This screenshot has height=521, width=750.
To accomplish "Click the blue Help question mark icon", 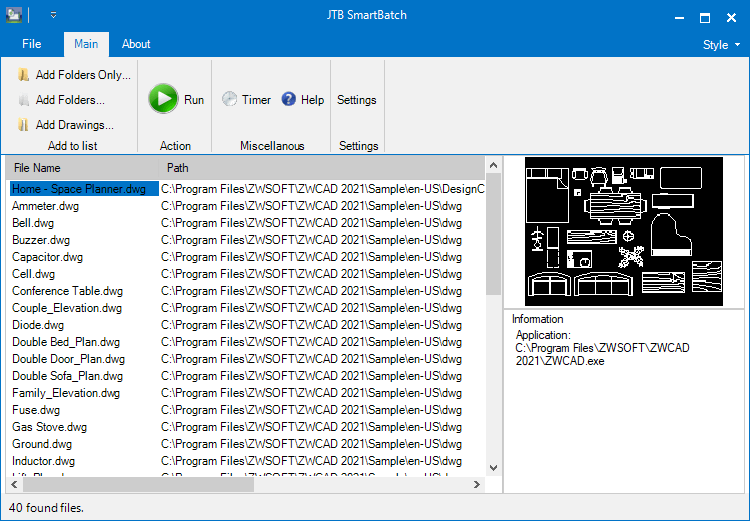I will pos(289,99).
